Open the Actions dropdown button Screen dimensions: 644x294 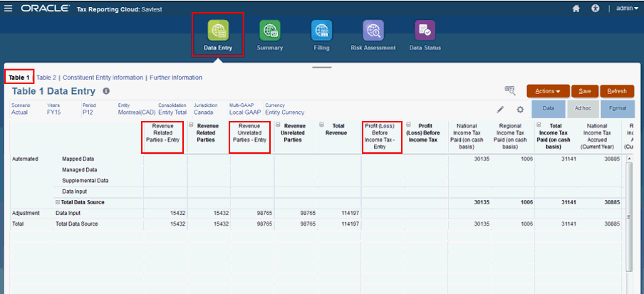click(x=548, y=91)
